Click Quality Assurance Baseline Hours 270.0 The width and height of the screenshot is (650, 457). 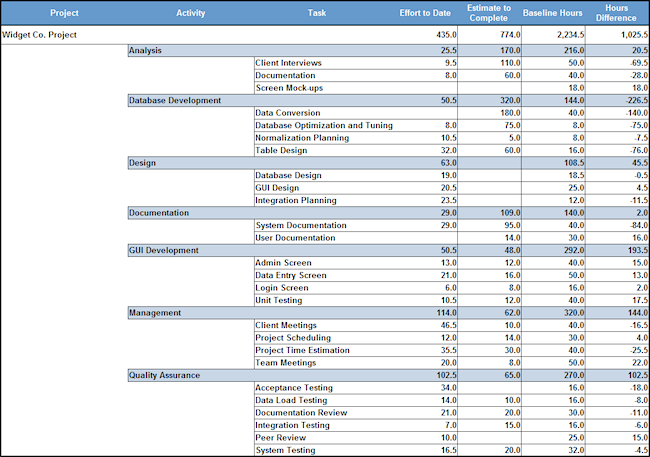[574, 375]
